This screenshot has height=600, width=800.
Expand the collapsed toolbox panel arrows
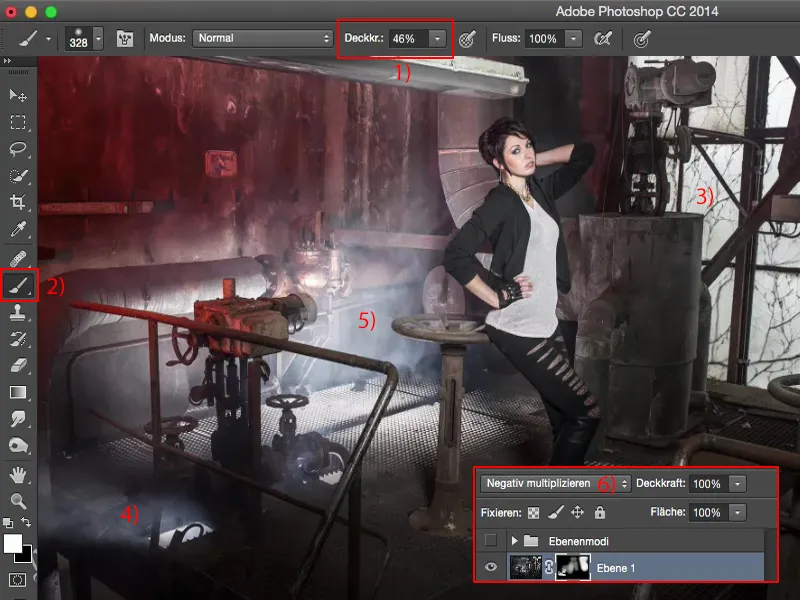click(x=7, y=61)
